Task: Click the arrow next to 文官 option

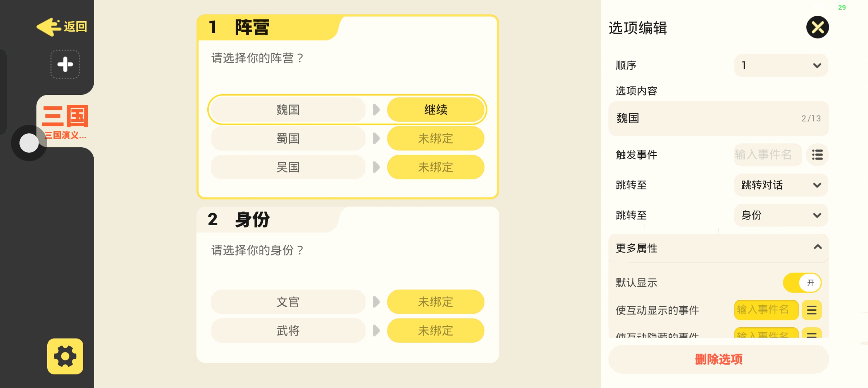Action: pos(376,302)
